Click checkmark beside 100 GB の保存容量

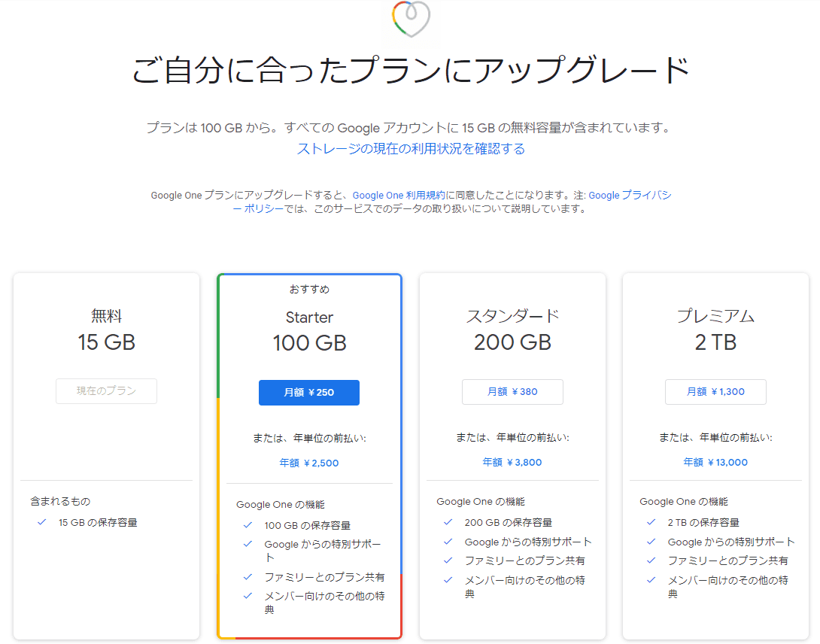coord(248,525)
